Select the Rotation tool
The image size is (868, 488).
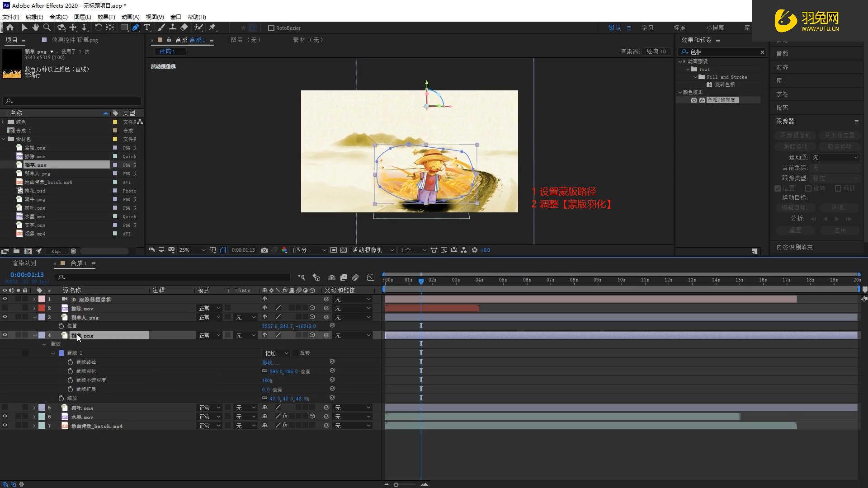pos(98,28)
